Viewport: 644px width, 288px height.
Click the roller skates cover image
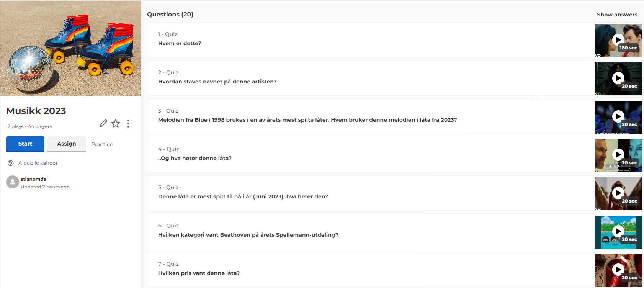70,48
